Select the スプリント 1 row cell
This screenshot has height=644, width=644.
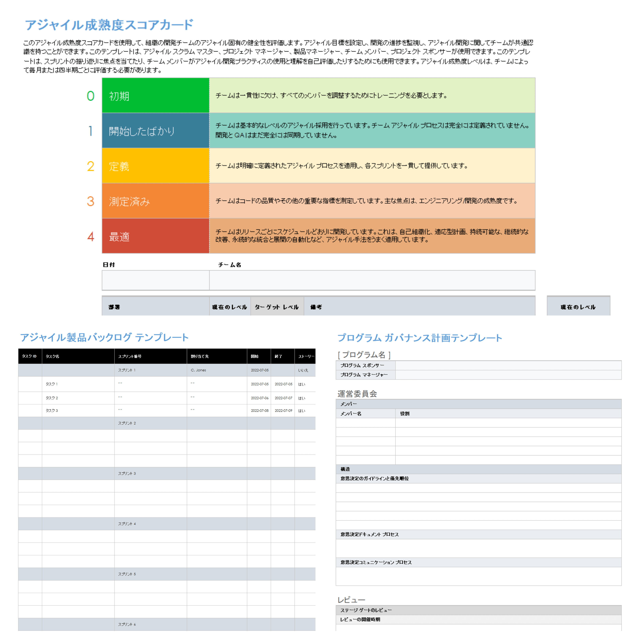tap(150, 370)
